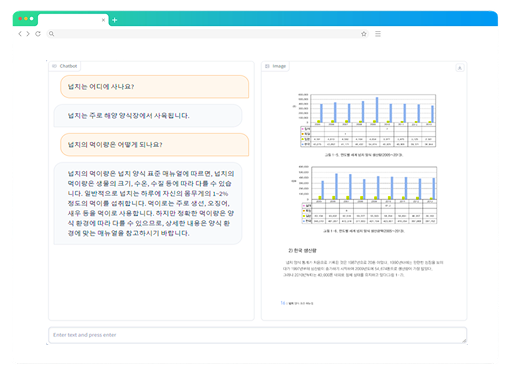Bookmark the page with star icon

[364, 34]
